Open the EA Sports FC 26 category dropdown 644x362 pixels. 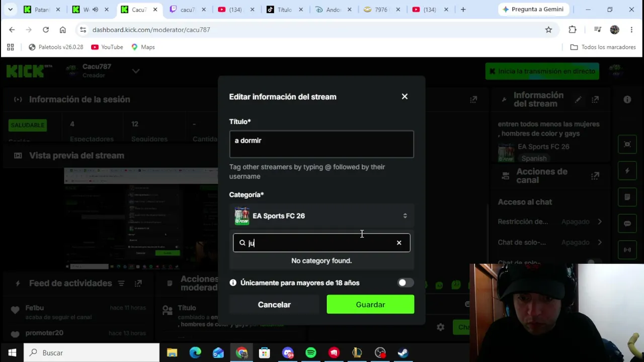coord(321,216)
